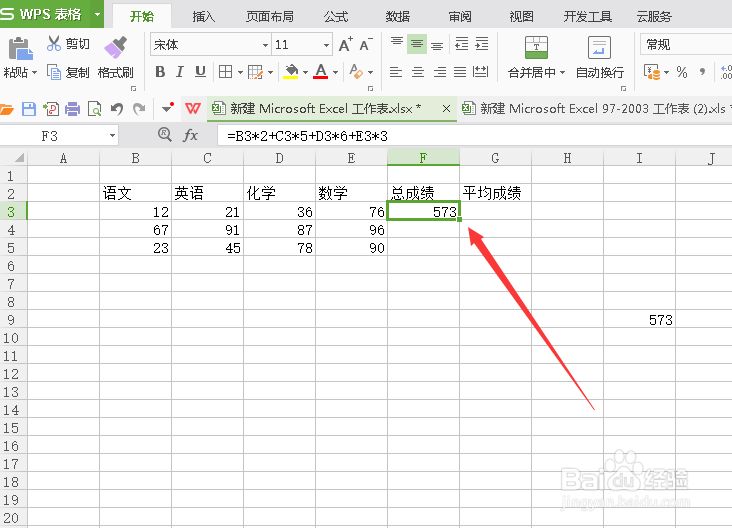Screen dimensions: 732x528
Task: Click the Merge and Center (合并居中) icon
Action: pyautogui.click(x=536, y=47)
